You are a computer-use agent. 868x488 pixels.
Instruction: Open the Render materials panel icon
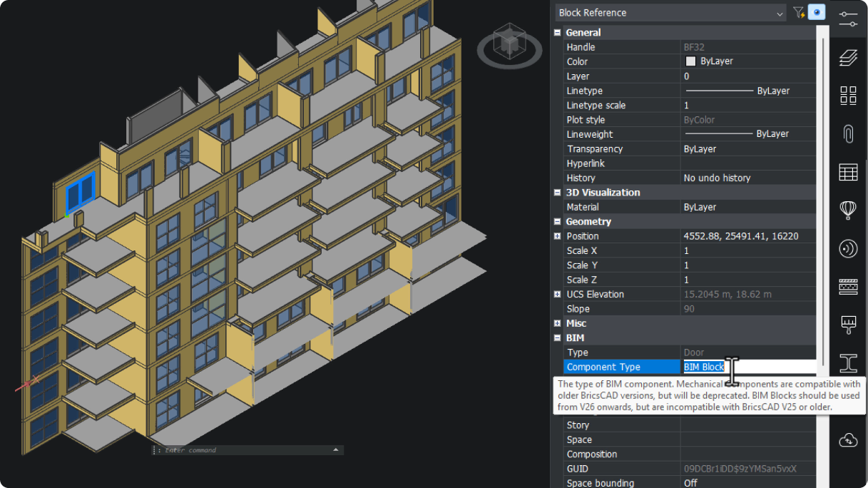847,249
